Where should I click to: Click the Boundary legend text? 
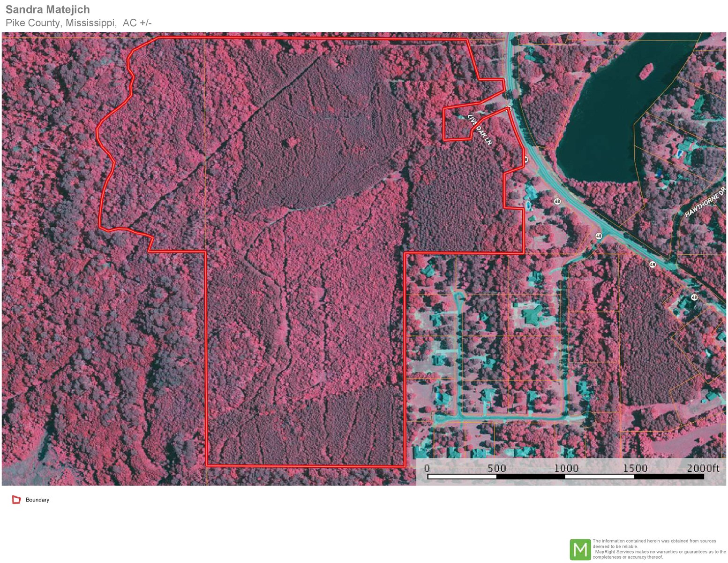[38, 500]
